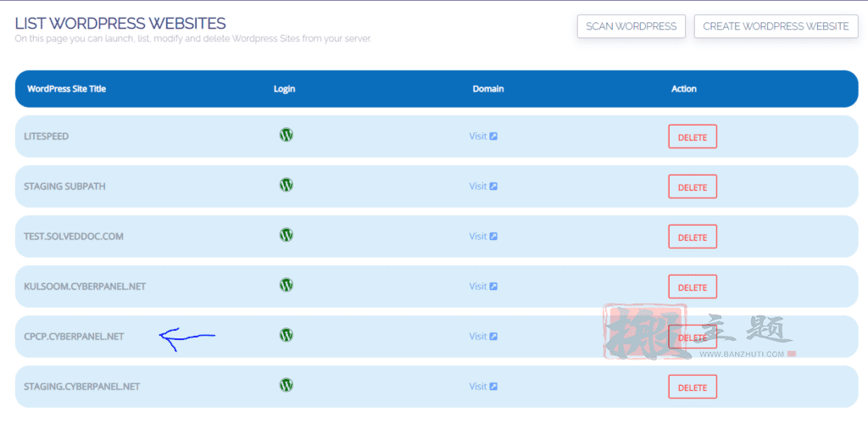Delete the TEST.SOLVEDDOC.COM site
The width and height of the screenshot is (868, 424).
coord(693,237)
